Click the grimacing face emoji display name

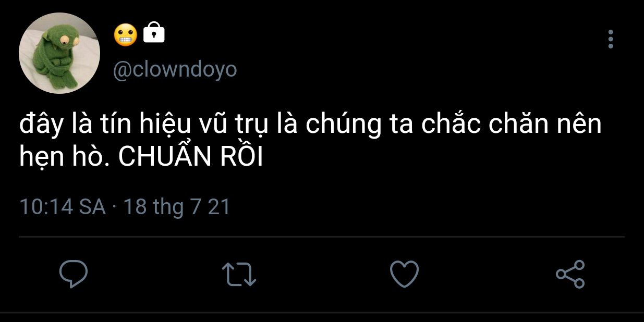[x=125, y=34]
